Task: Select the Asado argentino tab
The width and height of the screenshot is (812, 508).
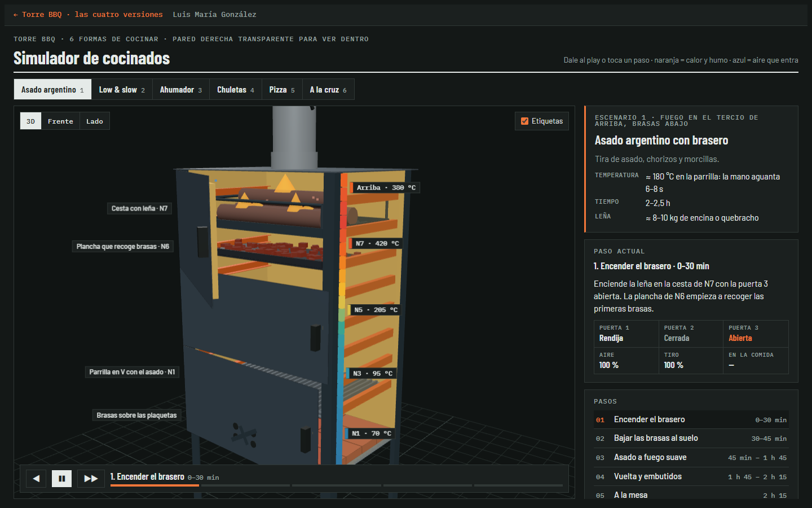Action: 53,90
